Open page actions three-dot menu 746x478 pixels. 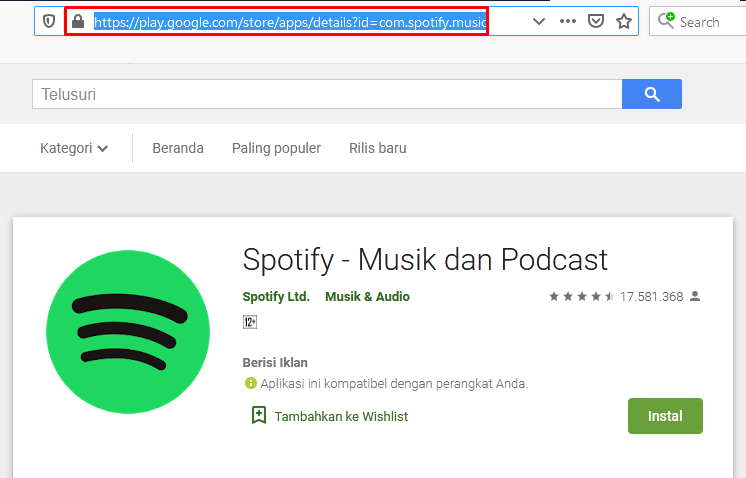point(568,21)
